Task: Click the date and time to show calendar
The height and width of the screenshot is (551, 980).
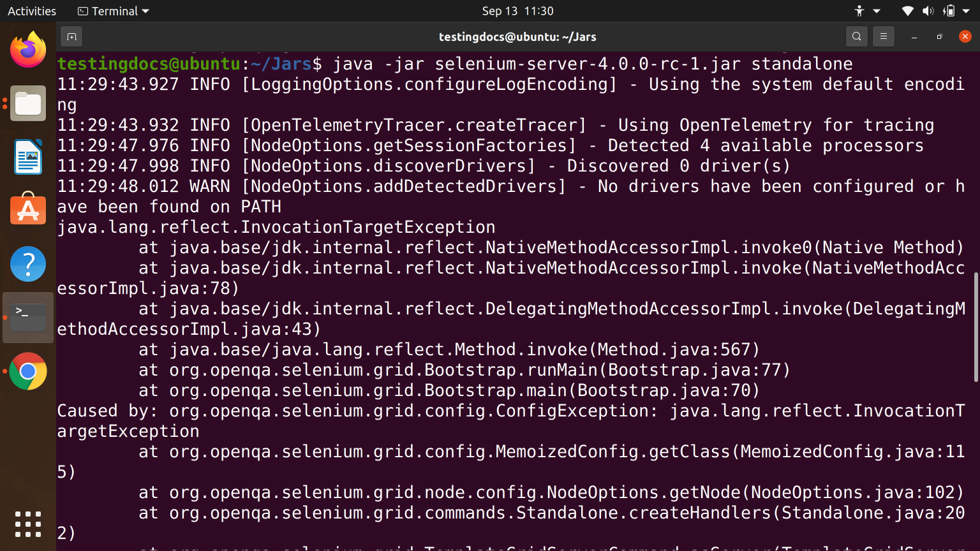Action: 518,10
